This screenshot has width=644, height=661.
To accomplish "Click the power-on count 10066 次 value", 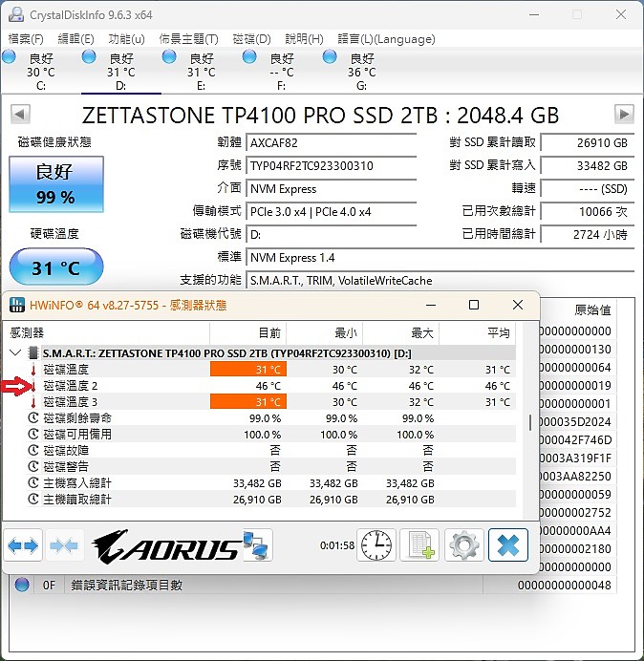I will 587,211.
